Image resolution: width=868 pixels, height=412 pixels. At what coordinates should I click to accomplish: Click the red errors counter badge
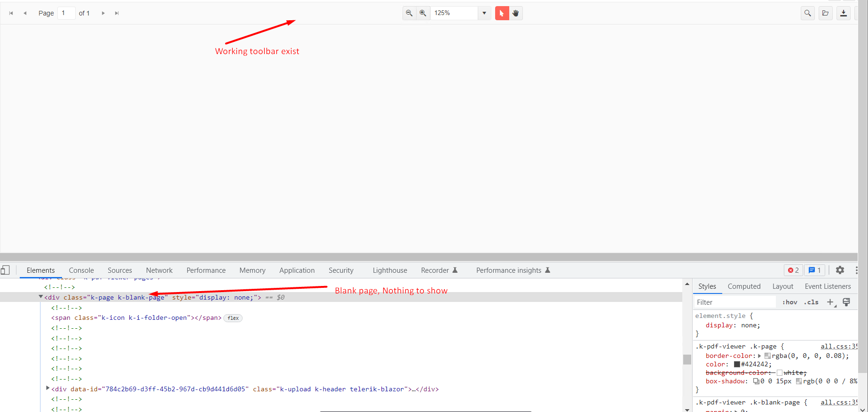pos(793,270)
